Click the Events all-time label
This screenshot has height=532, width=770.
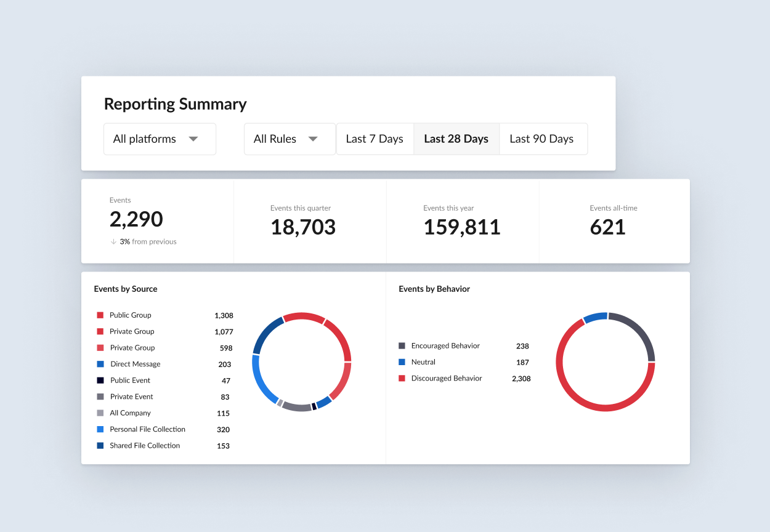click(614, 208)
